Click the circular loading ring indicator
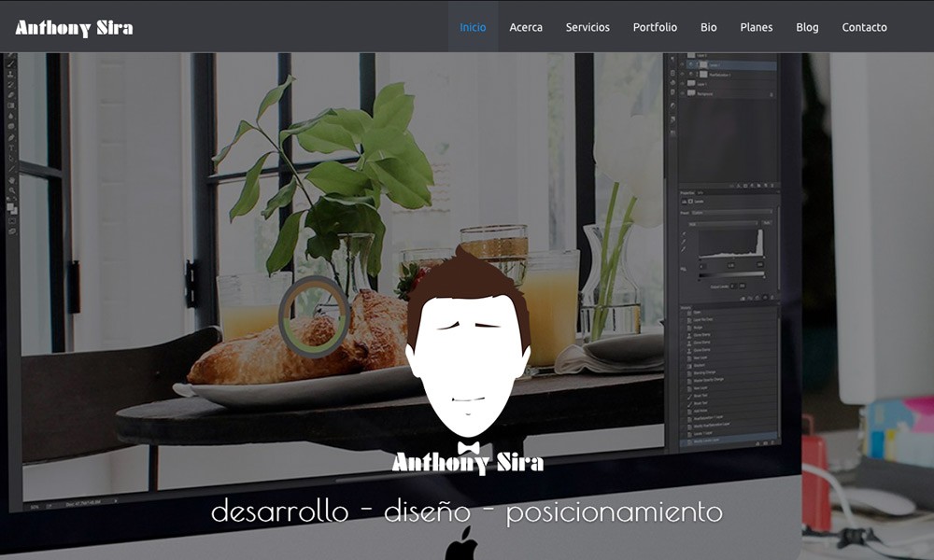The image size is (934, 560). [314, 317]
